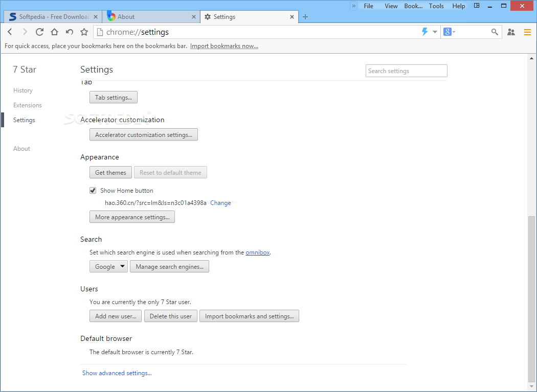Close the Settings tab
This screenshot has width=537, height=392.
coord(292,17)
